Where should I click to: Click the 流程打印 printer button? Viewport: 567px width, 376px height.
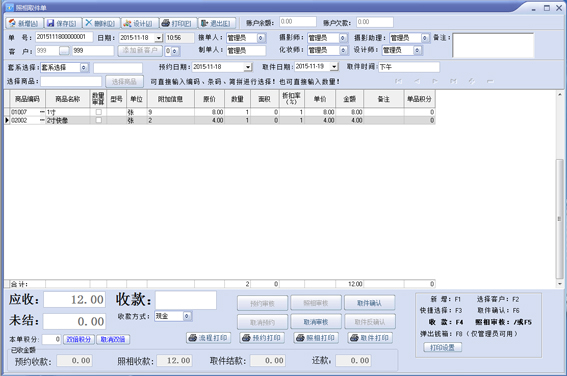coord(208,338)
